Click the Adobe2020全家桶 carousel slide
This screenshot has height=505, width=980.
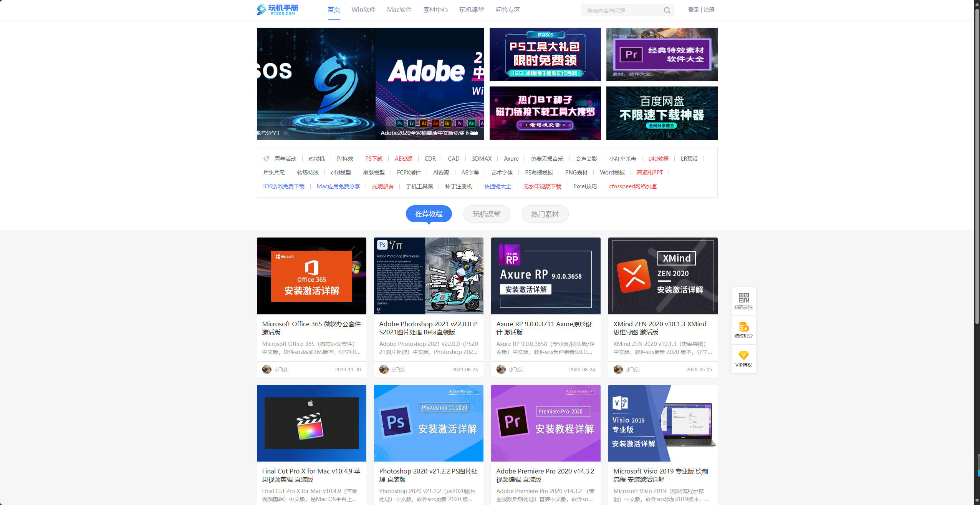click(430, 84)
